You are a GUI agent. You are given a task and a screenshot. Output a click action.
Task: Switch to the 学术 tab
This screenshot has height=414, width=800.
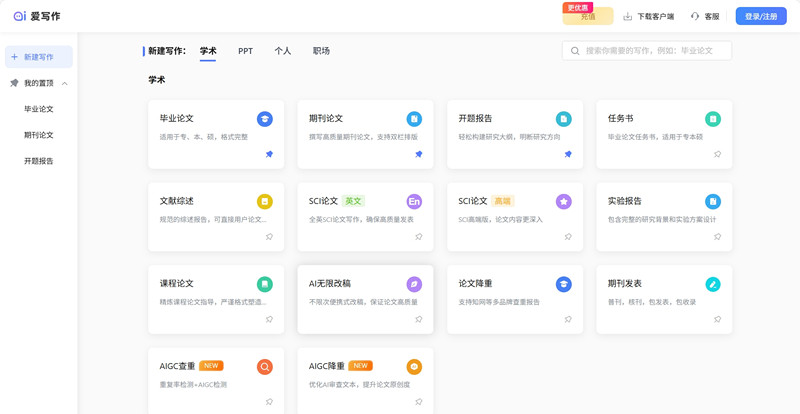(x=208, y=51)
